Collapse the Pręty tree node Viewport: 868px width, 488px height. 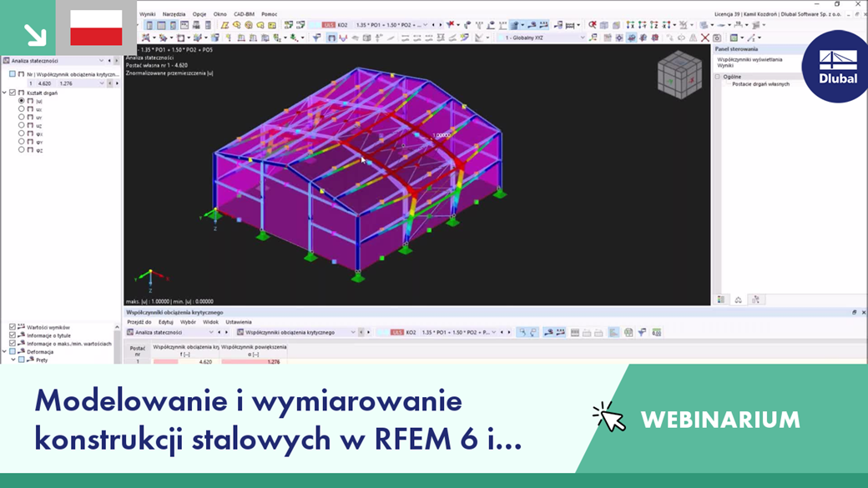point(13,360)
